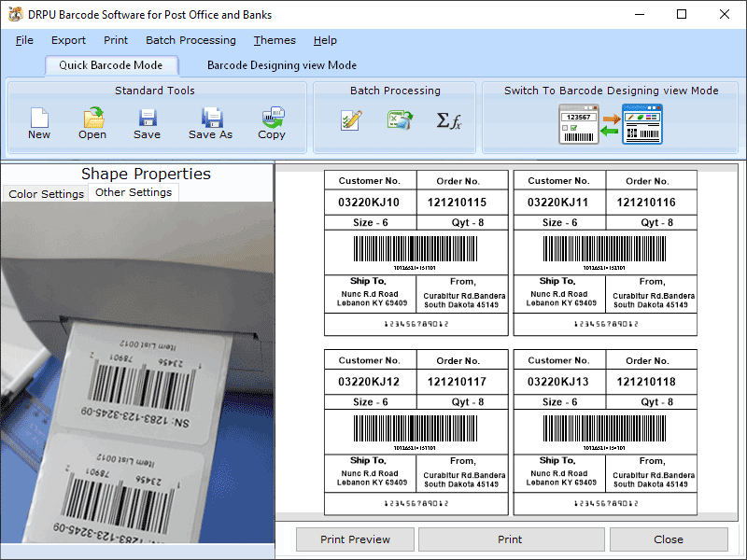Open an existing barcode design
This screenshot has height=560, width=747.
pos(92,122)
